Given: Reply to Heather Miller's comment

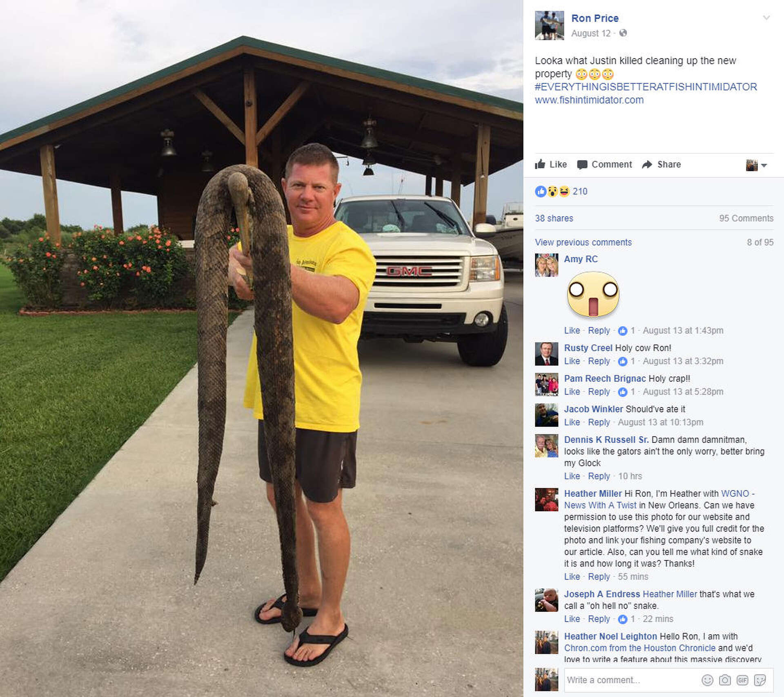Looking at the screenshot, I should coord(599,576).
